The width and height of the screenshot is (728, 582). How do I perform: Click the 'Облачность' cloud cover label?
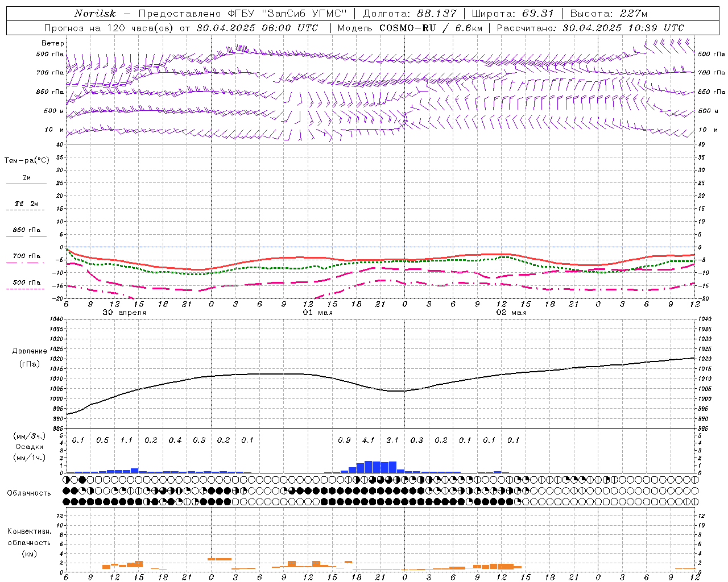tap(29, 493)
